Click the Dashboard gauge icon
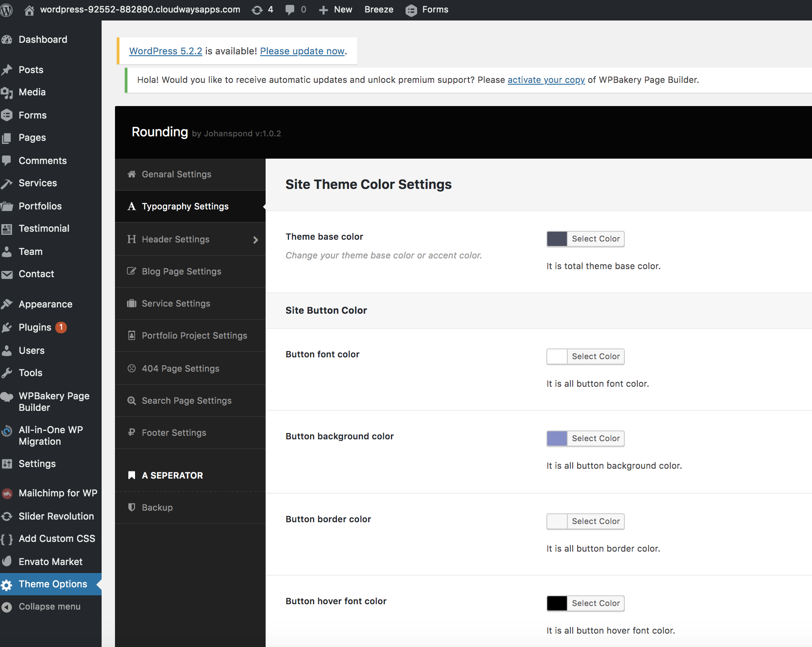 [x=7, y=40]
